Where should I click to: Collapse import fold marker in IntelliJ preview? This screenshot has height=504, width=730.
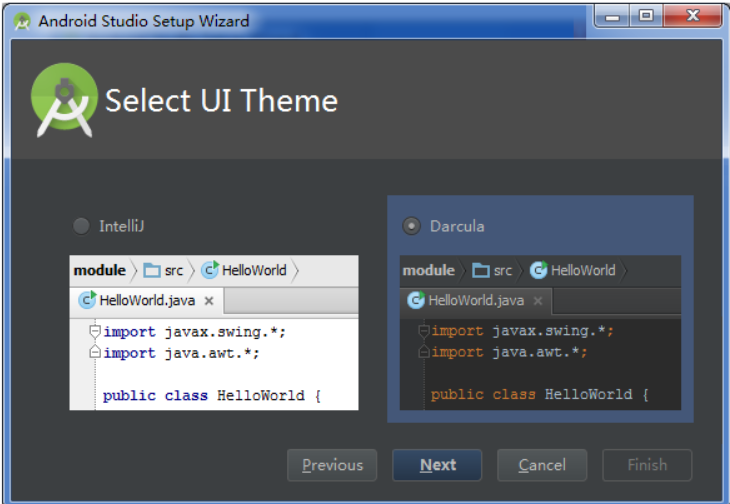[x=95, y=331]
